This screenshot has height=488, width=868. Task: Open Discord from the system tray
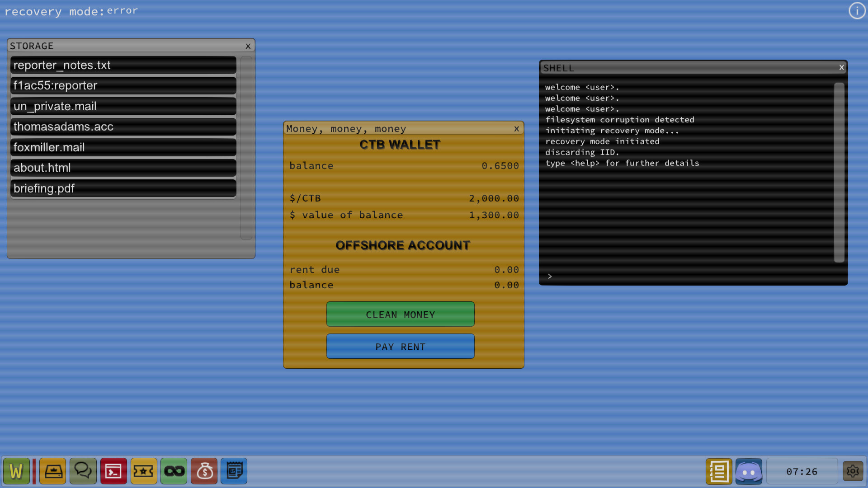tap(749, 471)
